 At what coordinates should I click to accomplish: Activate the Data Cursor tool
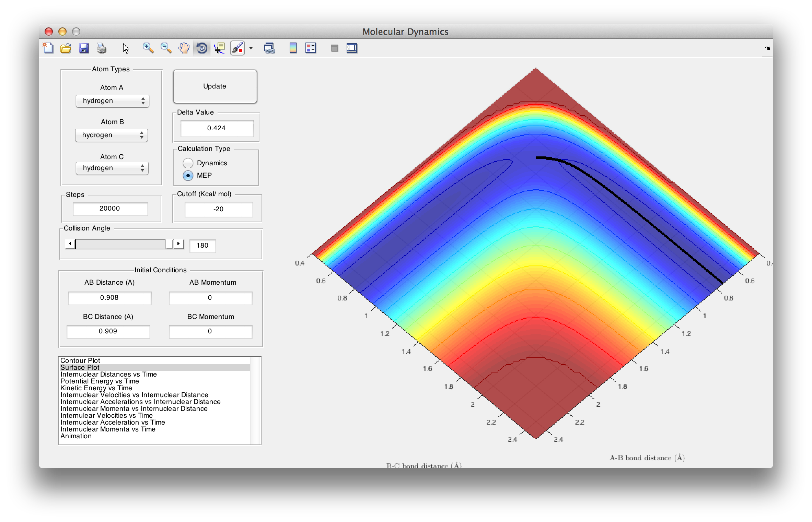point(219,48)
